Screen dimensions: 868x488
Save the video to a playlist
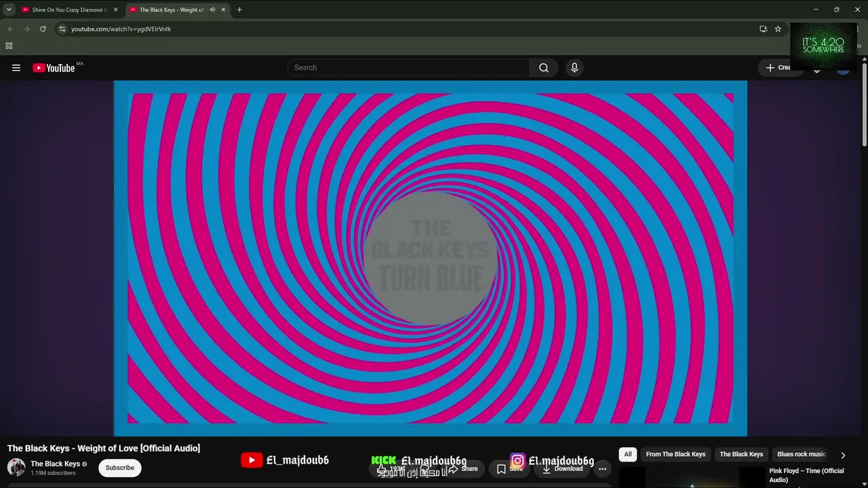510,468
